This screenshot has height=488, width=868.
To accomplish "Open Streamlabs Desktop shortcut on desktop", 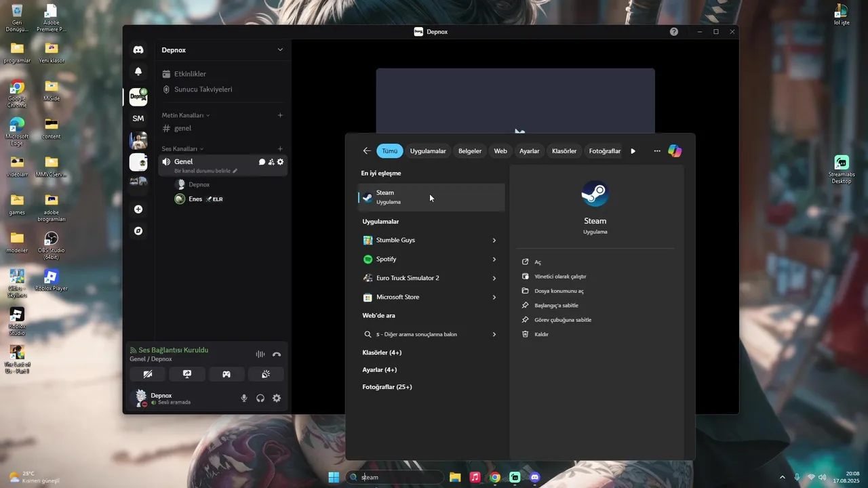I will point(842,169).
